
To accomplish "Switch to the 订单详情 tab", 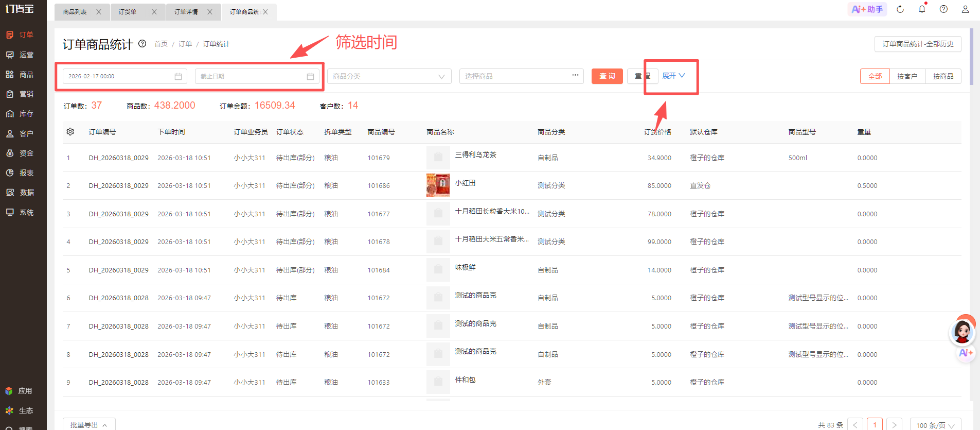I will click(186, 12).
